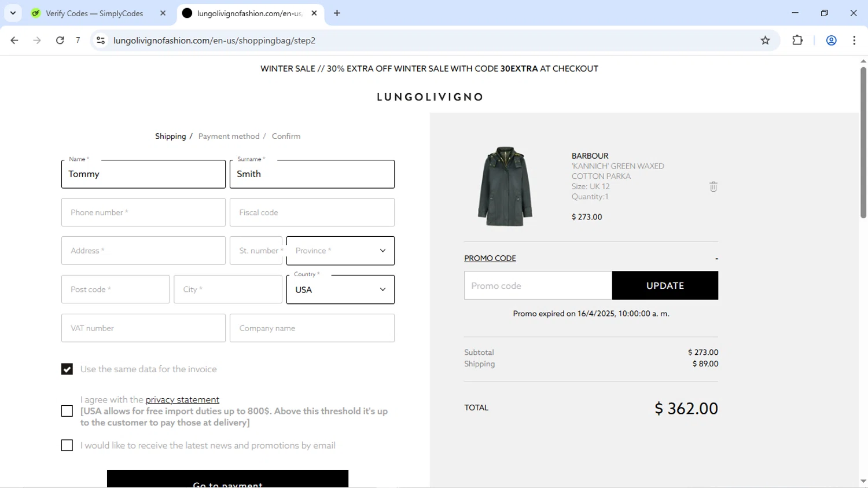Viewport: 868px width, 488px height.
Task: Click the Promo code input field
Action: (x=538, y=285)
